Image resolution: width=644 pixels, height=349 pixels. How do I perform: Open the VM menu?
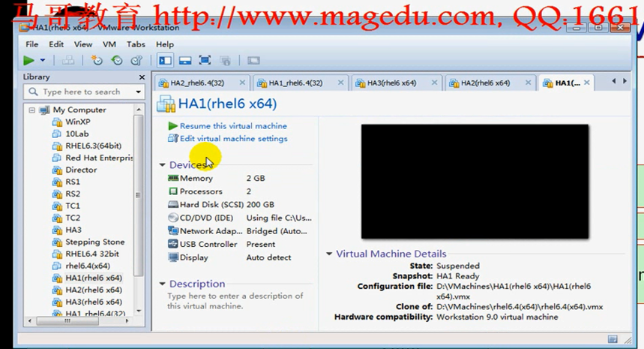point(109,44)
